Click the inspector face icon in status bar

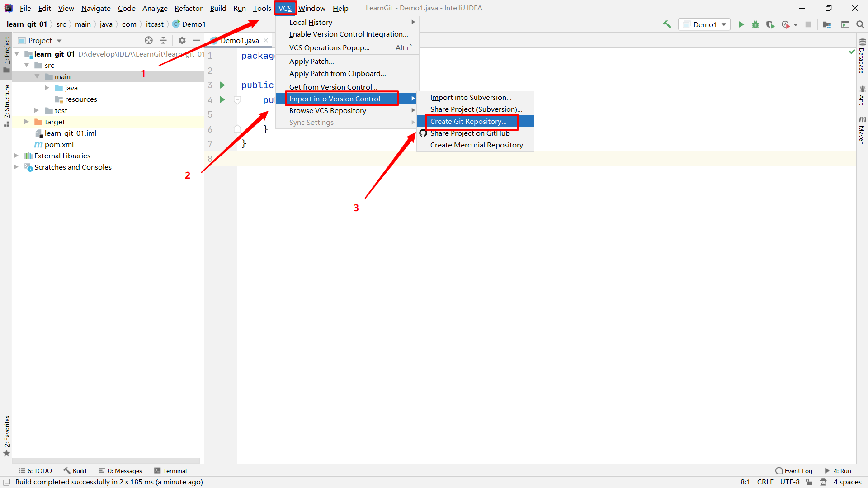pos(823,482)
